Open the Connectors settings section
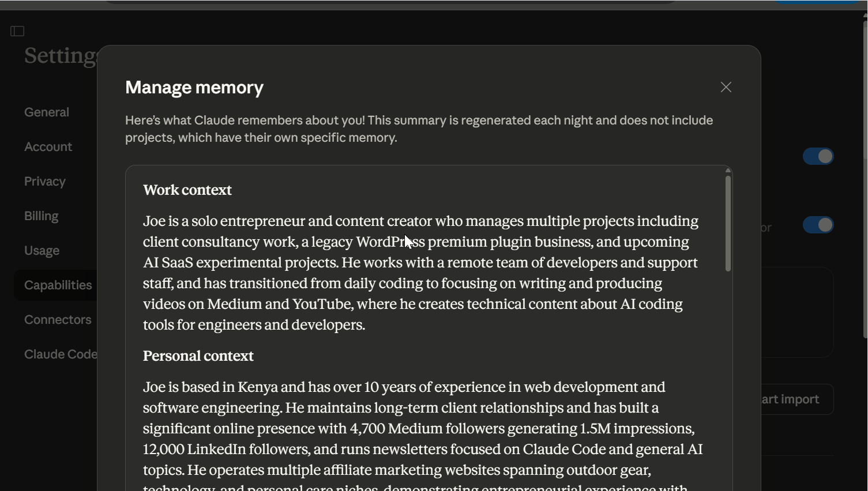 point(58,320)
